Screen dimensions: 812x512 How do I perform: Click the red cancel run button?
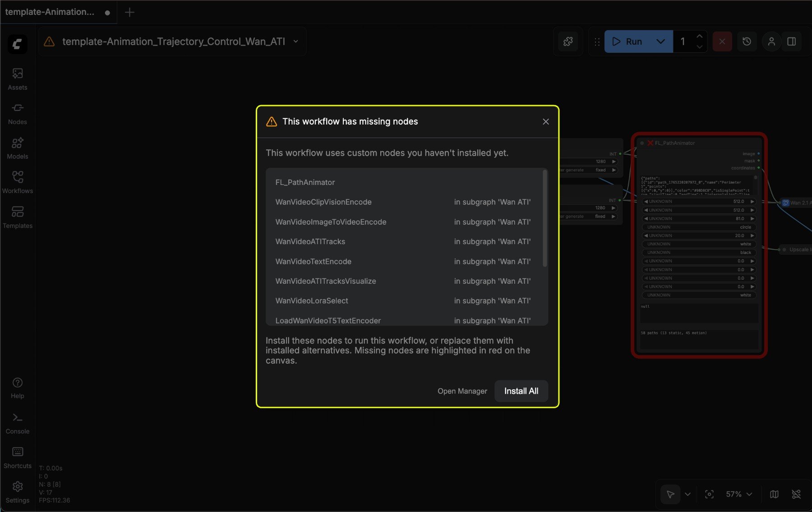point(722,42)
